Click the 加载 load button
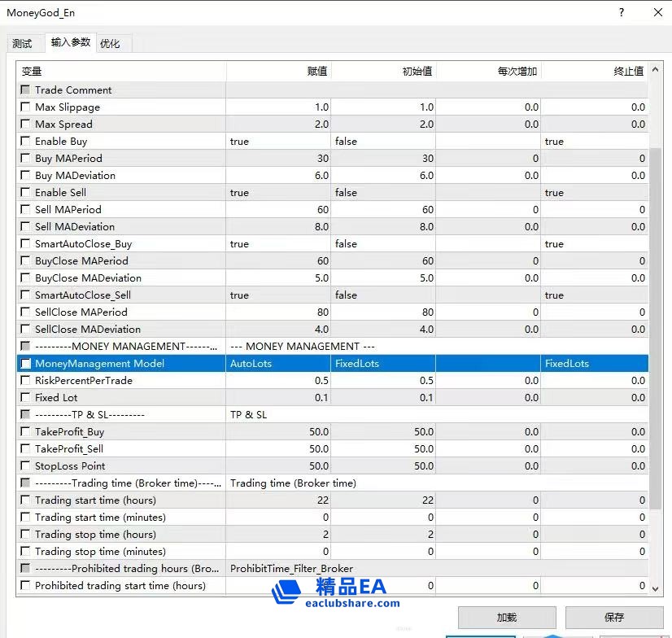 pyautogui.click(x=506, y=618)
